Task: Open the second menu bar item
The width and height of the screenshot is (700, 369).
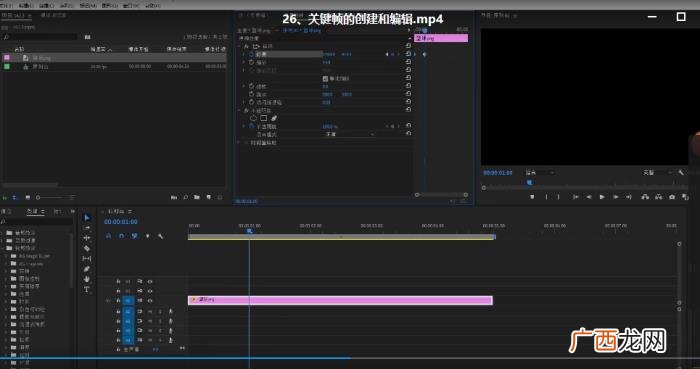Action: 26,6
